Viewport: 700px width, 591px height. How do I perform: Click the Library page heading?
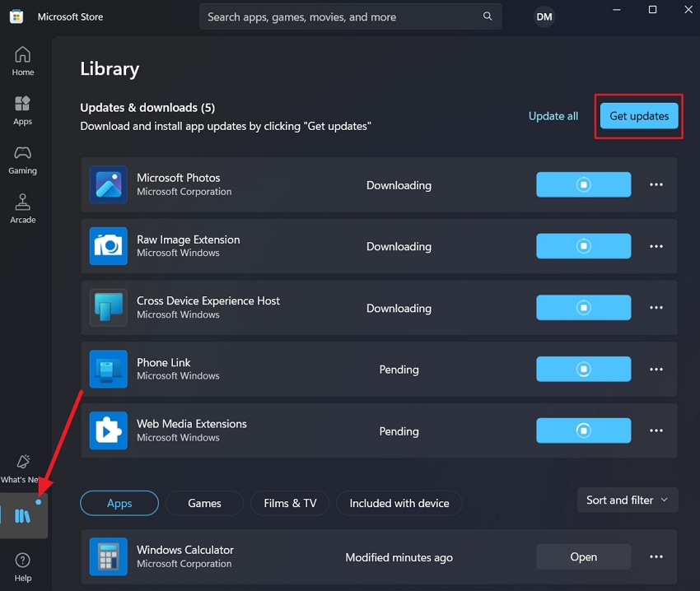click(x=110, y=69)
